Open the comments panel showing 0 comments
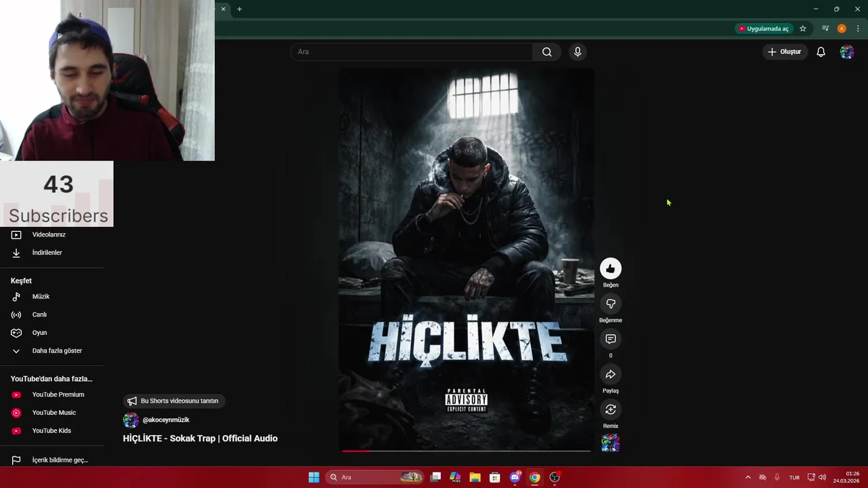The height and width of the screenshot is (488, 868). pyautogui.click(x=610, y=339)
